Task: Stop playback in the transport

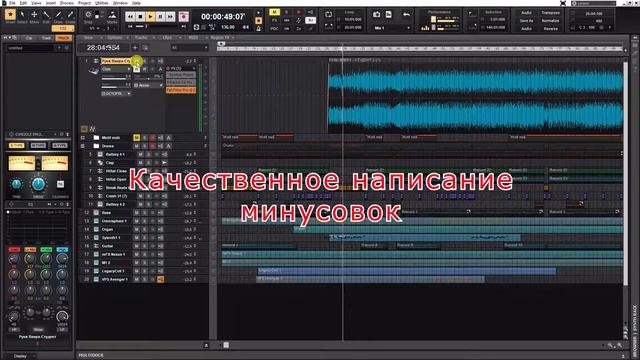Action: point(140,16)
